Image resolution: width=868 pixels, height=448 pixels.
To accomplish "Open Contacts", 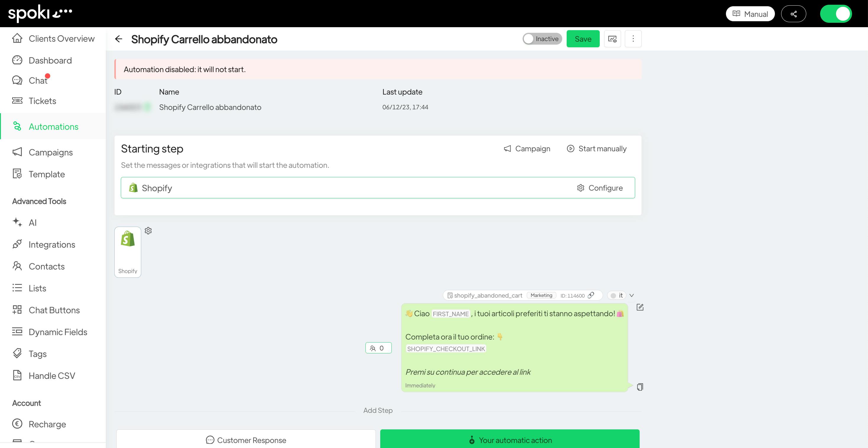I will click(38, 267).
